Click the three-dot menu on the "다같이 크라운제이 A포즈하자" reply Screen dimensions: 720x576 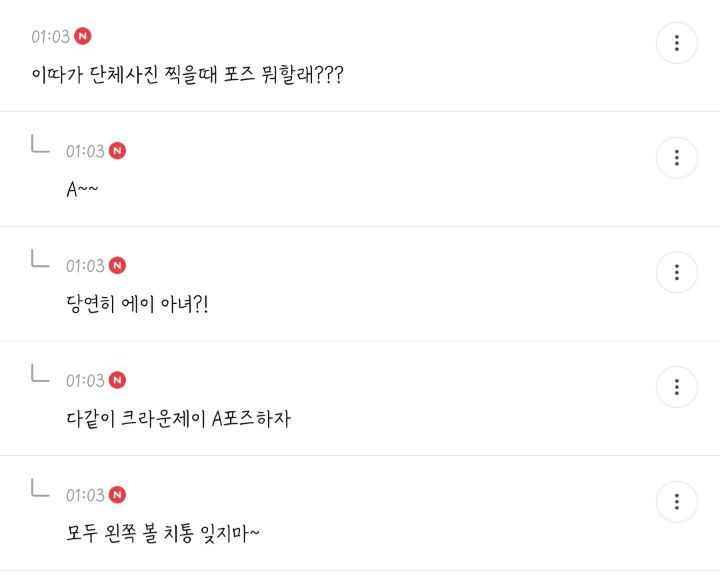pyautogui.click(x=677, y=387)
